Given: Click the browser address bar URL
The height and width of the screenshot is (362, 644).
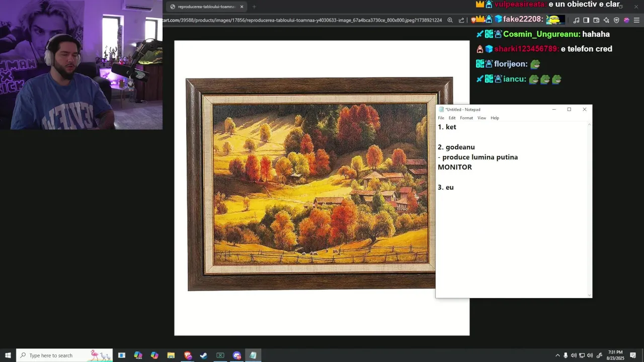Looking at the screenshot, I should pos(302,20).
